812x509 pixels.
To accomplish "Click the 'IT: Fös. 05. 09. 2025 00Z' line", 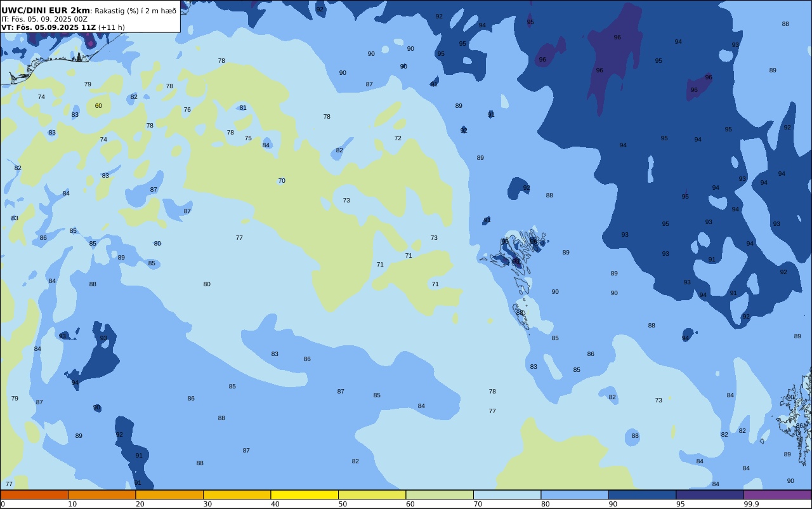I will [x=44, y=19].
